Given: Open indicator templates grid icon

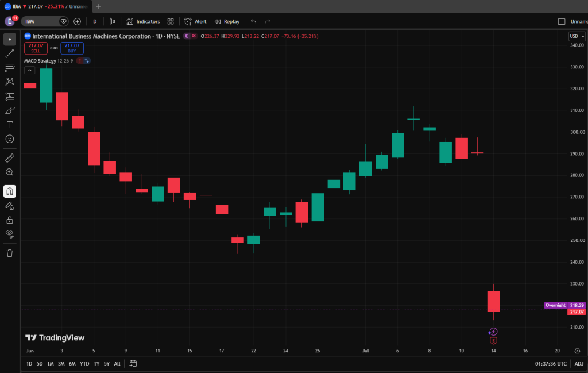Looking at the screenshot, I should (171, 21).
